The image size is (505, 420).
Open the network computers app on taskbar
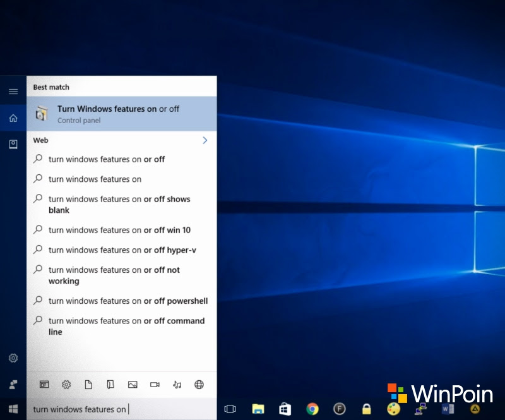(x=420, y=409)
